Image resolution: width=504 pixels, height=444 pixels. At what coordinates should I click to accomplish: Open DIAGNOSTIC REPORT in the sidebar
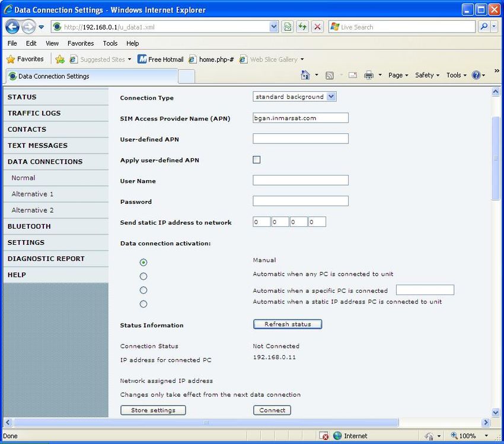tap(56, 258)
